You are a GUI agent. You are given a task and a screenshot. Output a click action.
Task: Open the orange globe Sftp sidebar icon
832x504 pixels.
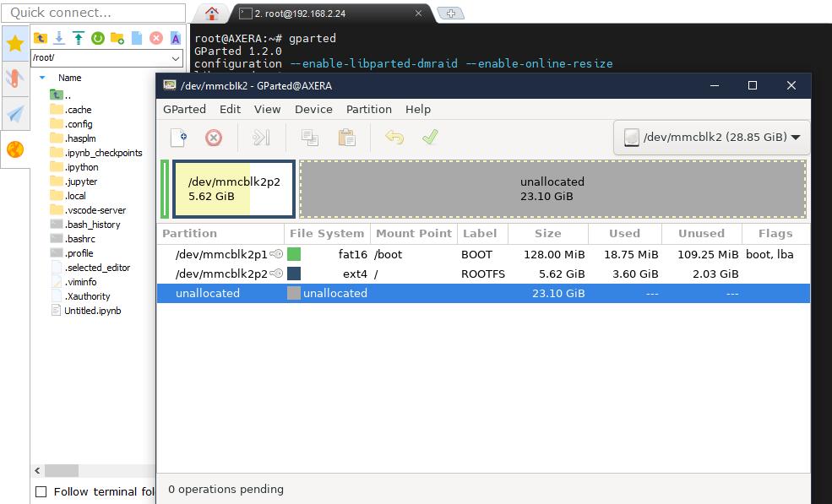pos(15,149)
